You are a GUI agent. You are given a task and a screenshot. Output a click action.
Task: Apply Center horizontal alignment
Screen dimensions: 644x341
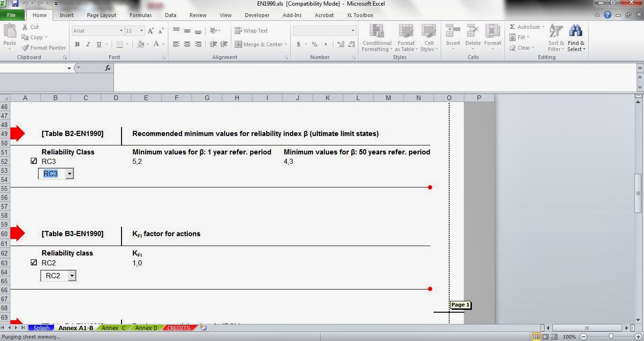(187, 44)
